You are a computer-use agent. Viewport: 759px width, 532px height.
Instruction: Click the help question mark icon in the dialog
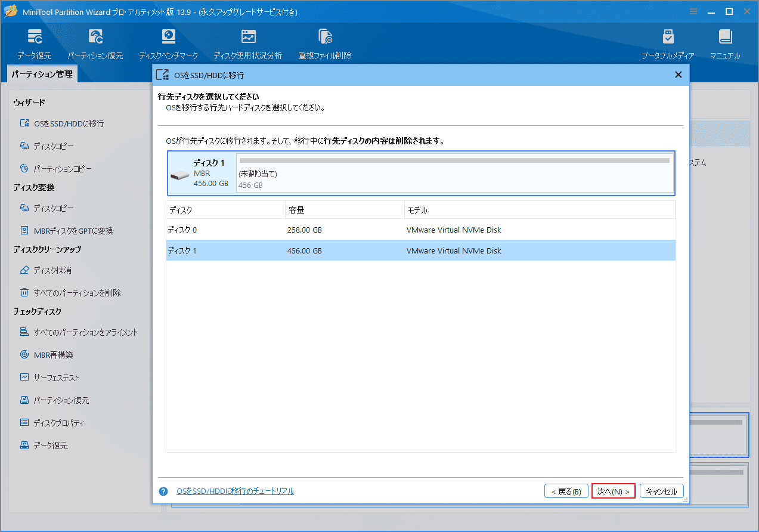(163, 491)
